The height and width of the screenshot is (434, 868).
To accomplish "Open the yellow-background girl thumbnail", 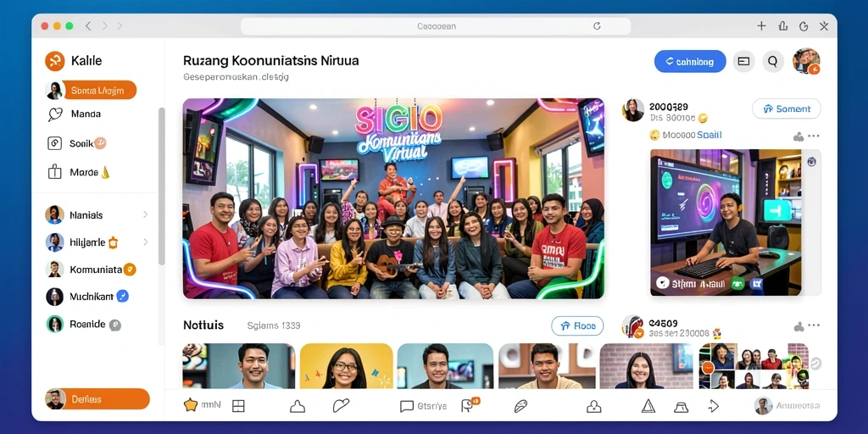I will click(x=347, y=366).
